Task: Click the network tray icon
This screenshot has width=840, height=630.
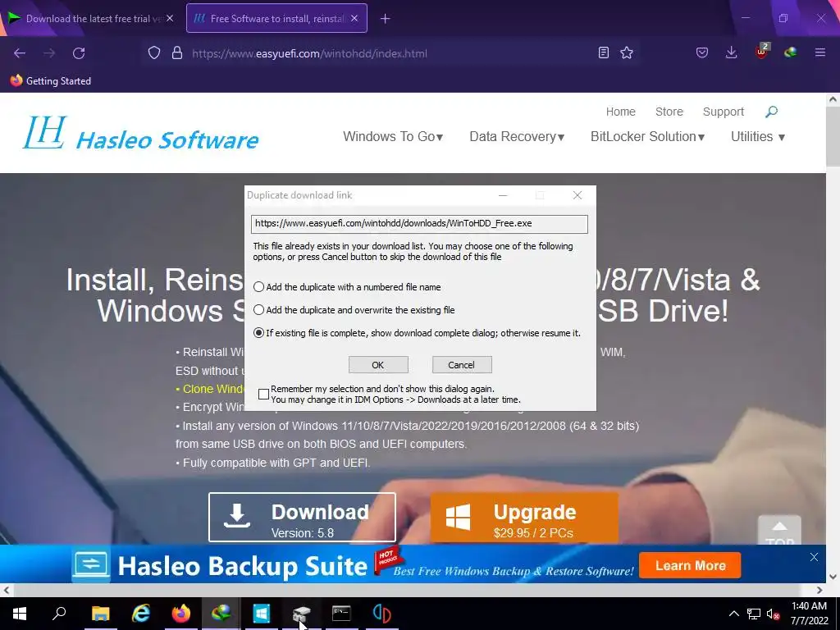Action: 754,614
